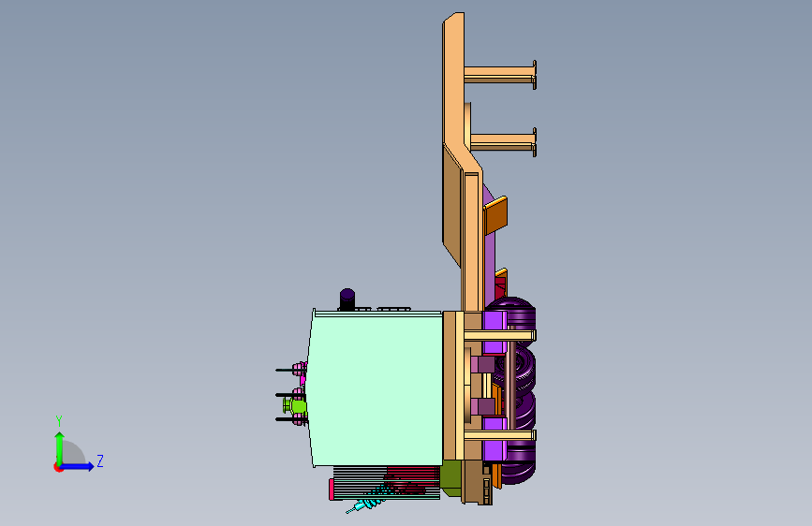Select the dark purple cylinder on top of the green box

point(347,300)
